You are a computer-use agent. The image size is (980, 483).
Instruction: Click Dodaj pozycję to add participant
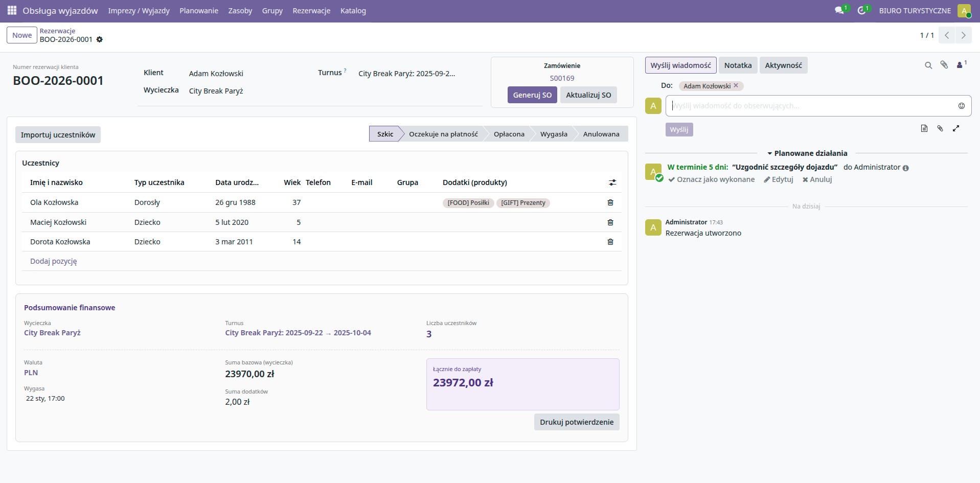tap(54, 261)
